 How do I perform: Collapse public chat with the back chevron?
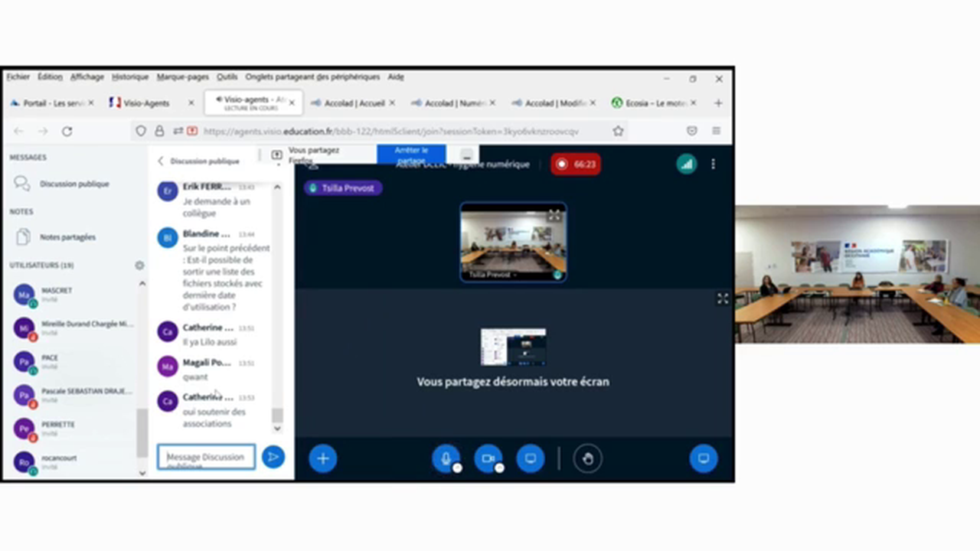[x=161, y=161]
